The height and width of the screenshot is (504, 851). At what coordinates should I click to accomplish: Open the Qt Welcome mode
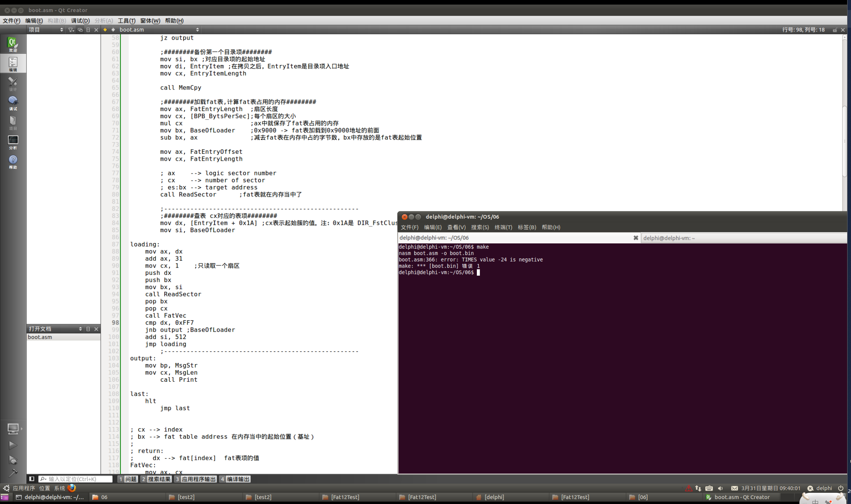click(x=13, y=44)
